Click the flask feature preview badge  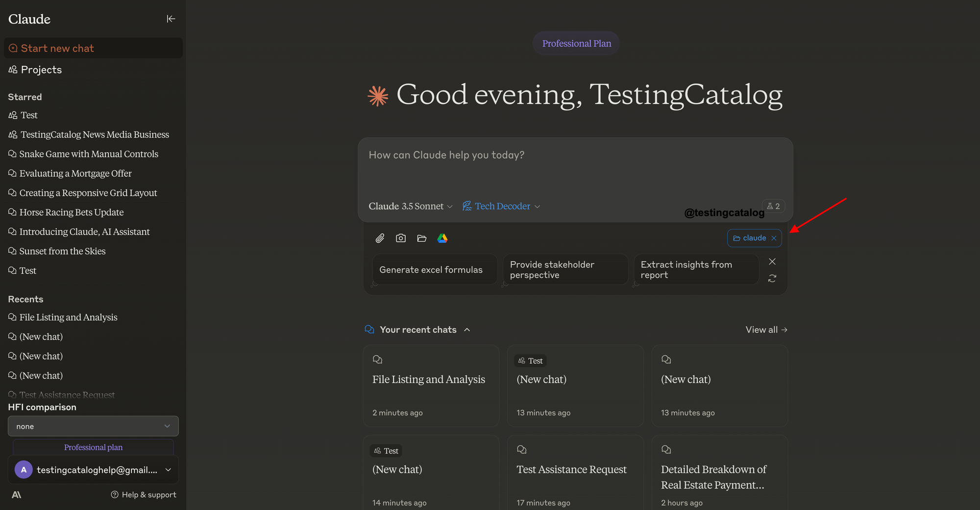pyautogui.click(x=773, y=206)
